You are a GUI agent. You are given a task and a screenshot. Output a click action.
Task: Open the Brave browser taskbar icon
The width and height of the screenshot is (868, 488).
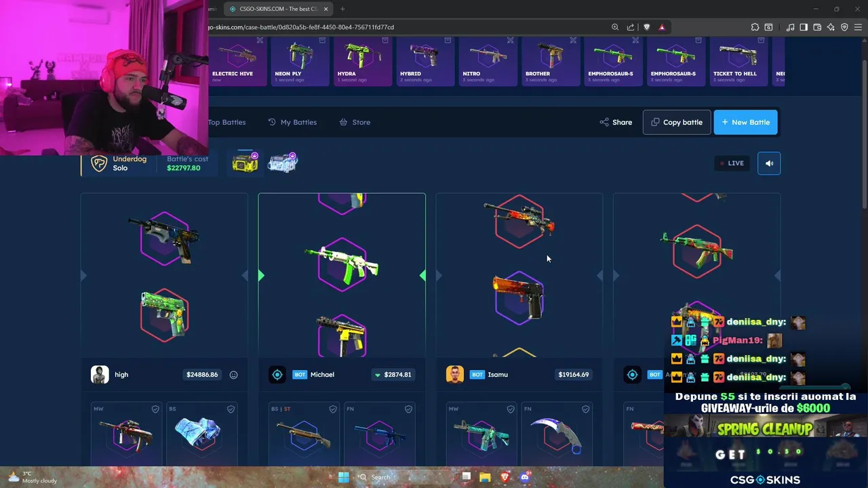coord(505,477)
